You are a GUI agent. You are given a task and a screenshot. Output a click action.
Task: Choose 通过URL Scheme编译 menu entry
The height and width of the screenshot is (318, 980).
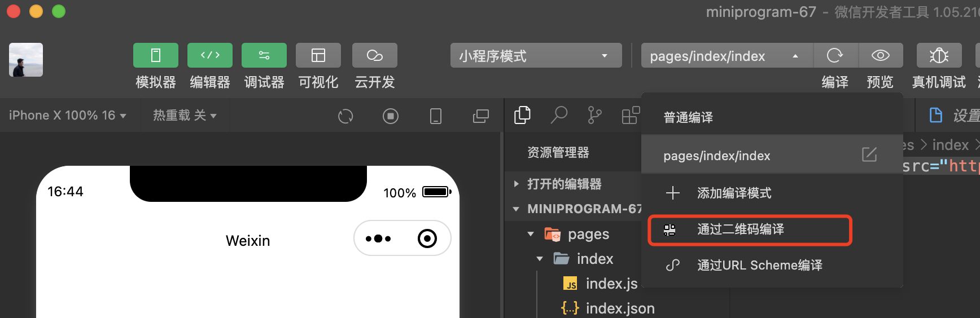(x=772, y=265)
